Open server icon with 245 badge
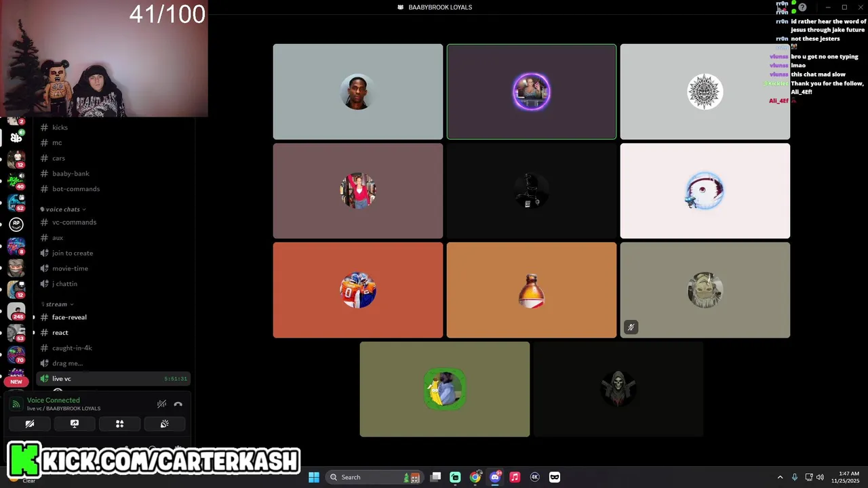Image resolution: width=868 pixels, height=488 pixels. tap(16, 311)
